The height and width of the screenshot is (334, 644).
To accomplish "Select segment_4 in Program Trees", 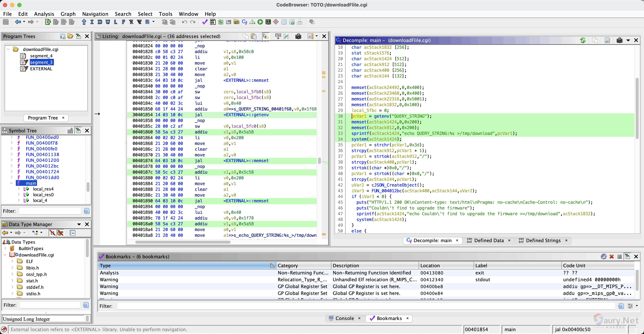I will [x=41, y=56].
